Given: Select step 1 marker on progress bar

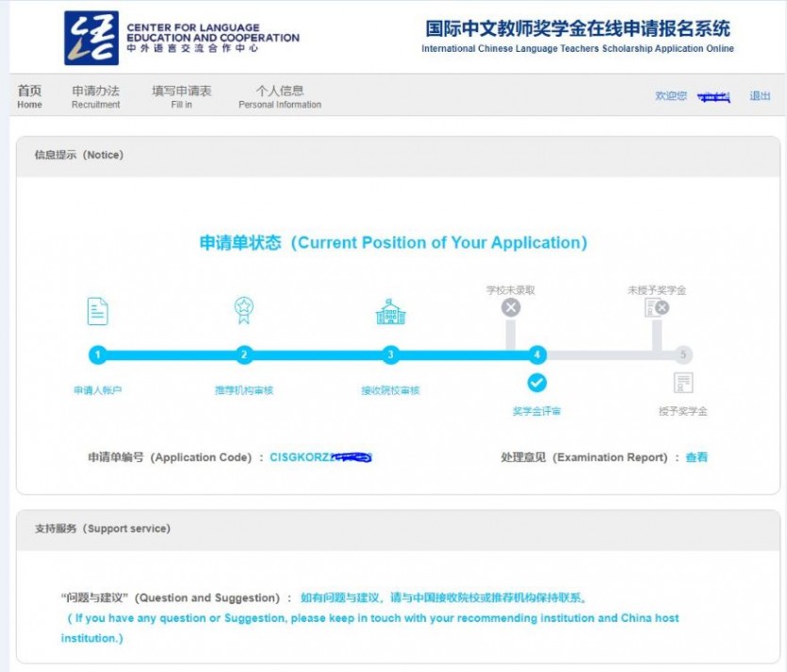Looking at the screenshot, I should 98,354.
